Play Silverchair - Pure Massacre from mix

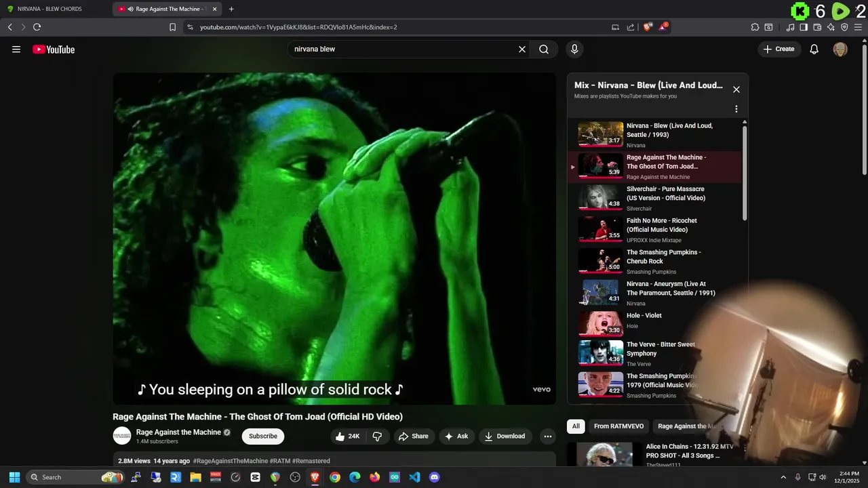[655, 199]
